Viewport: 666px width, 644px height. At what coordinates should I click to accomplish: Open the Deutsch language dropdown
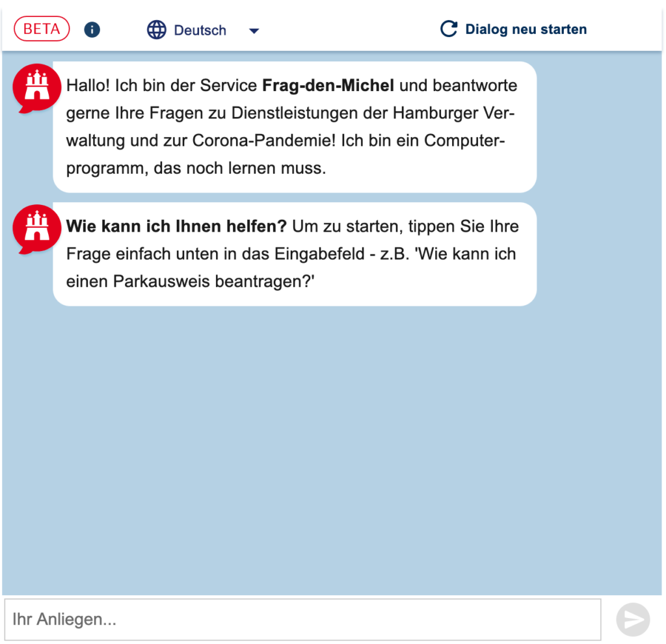tap(203, 30)
